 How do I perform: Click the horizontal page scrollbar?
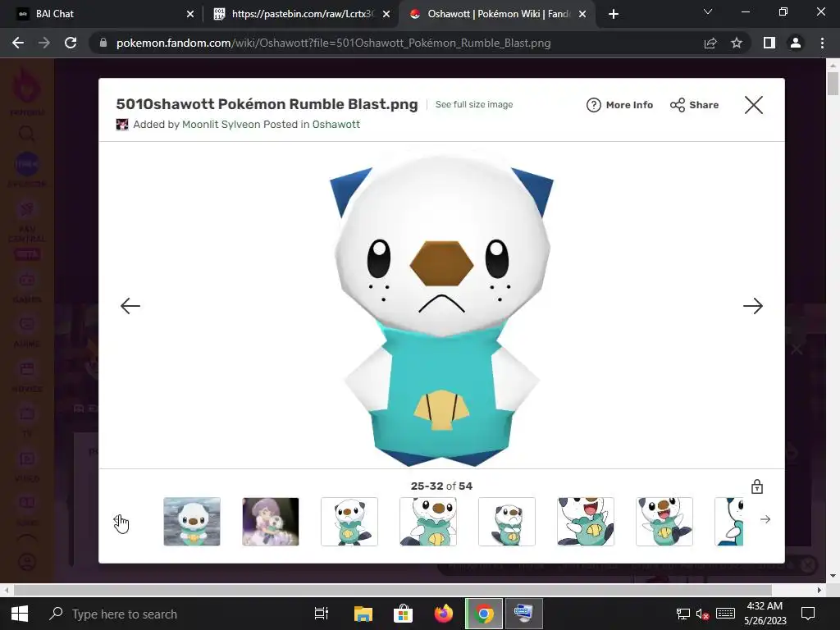(x=393, y=590)
